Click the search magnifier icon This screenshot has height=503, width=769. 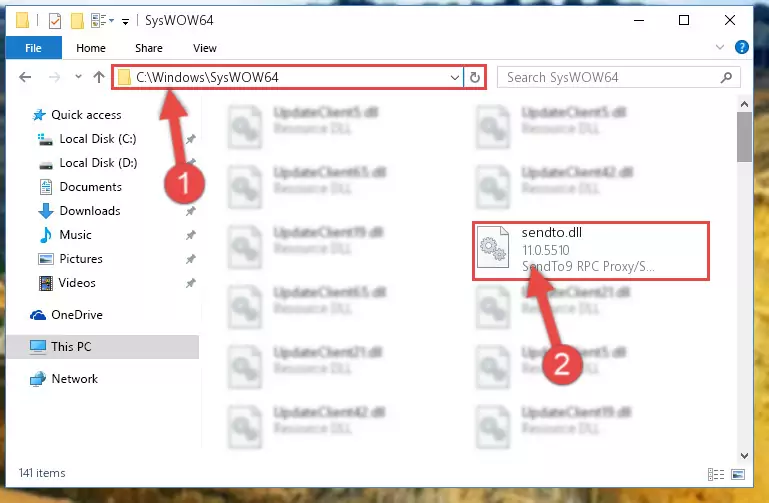pos(726,77)
